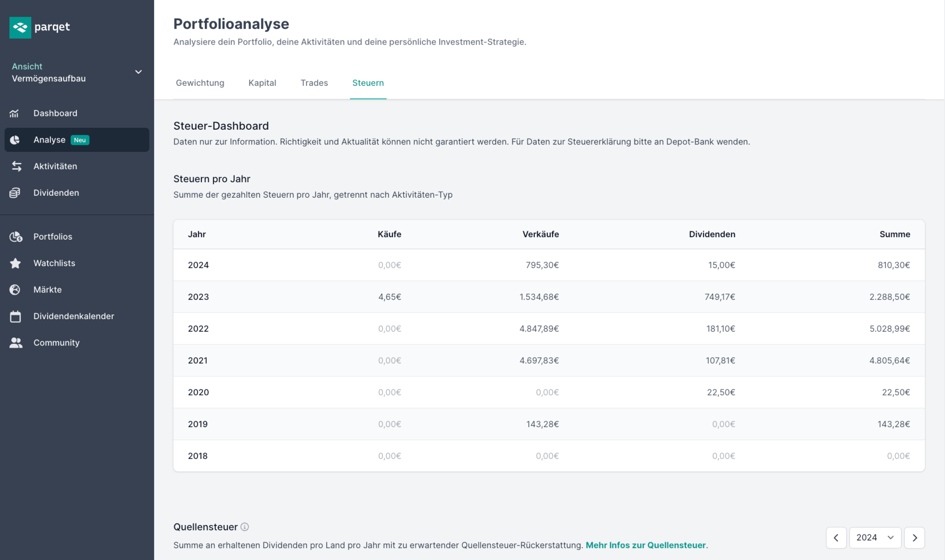Screen dimensions: 945x560
Task: Go to previous year arrow
Action: pyautogui.click(x=836, y=537)
